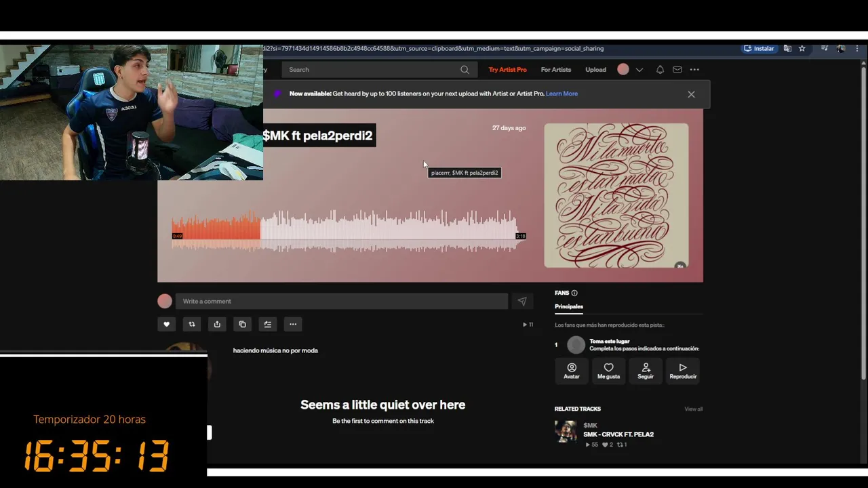The width and height of the screenshot is (868, 488).
Task: Seek within the played orange waveform section
Action: tap(217, 230)
